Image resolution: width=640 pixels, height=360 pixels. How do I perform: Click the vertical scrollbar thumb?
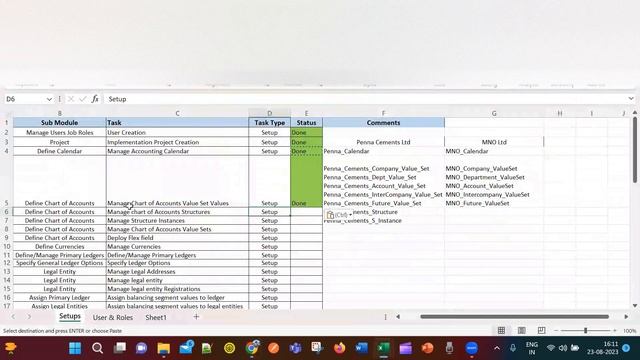[x=635, y=150]
